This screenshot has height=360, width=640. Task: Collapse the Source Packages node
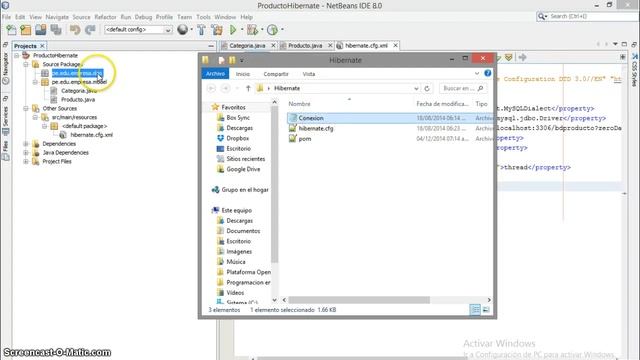click(x=26, y=64)
